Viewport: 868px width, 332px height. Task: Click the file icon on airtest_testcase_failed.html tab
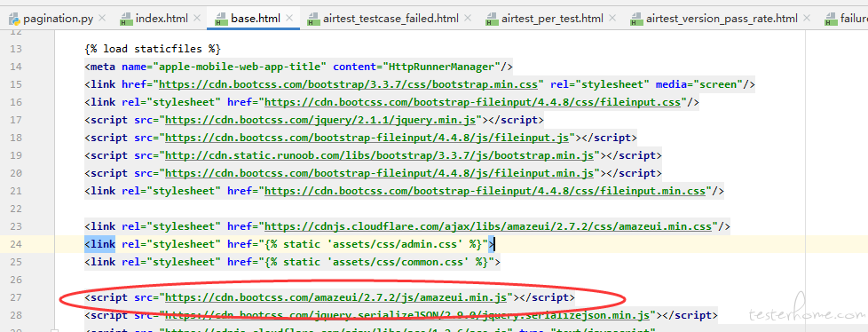314,20
